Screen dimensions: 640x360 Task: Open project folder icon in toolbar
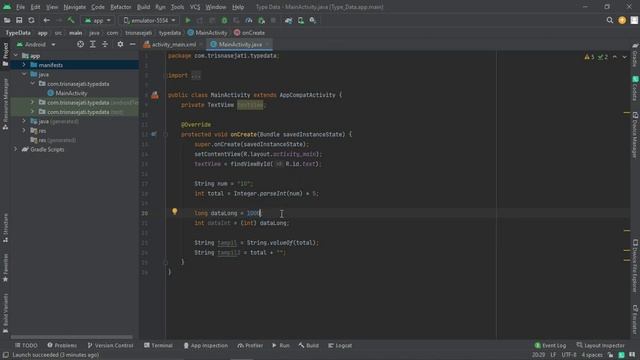pyautogui.click(x=7, y=20)
